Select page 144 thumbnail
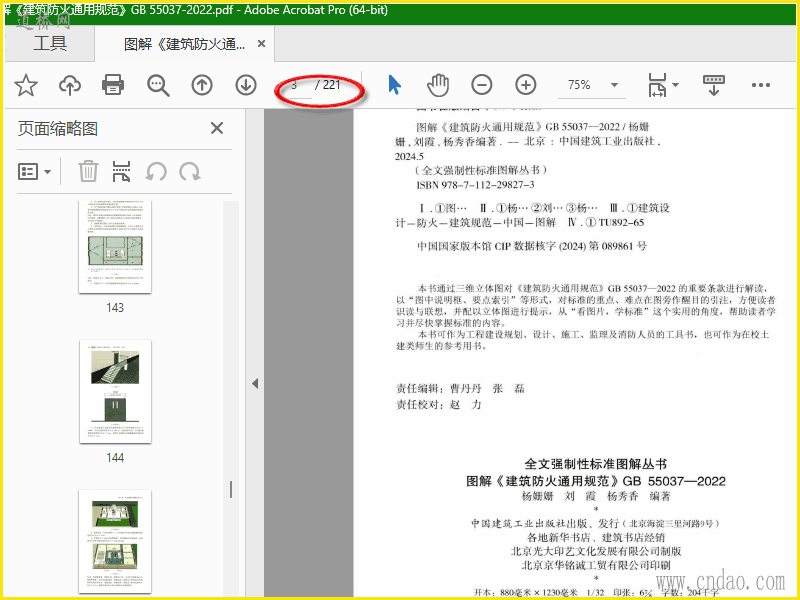 point(115,392)
